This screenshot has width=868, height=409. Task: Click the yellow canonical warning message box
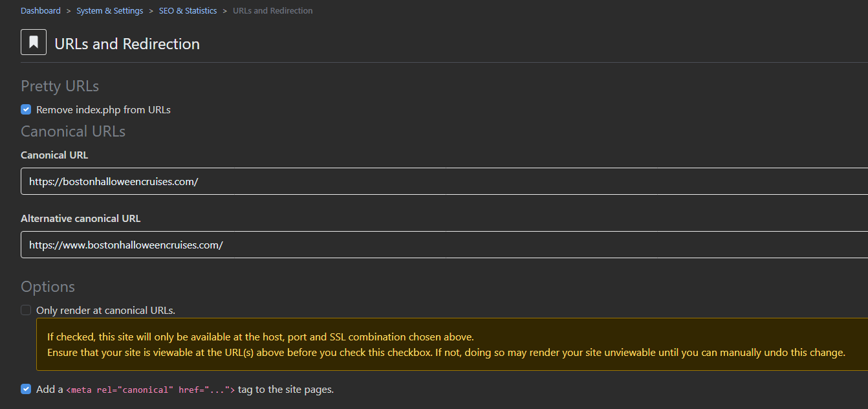(x=446, y=344)
